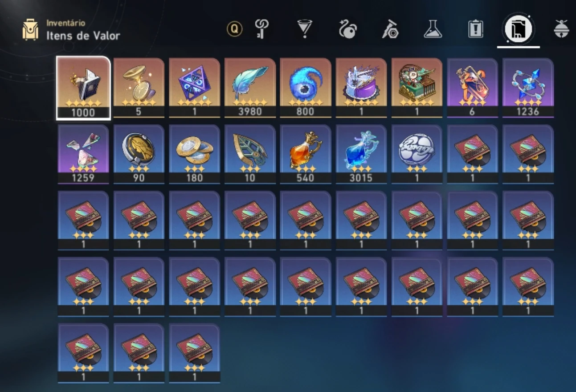Select the orange potion item 540
The width and height of the screenshot is (576, 392).
[x=306, y=154]
